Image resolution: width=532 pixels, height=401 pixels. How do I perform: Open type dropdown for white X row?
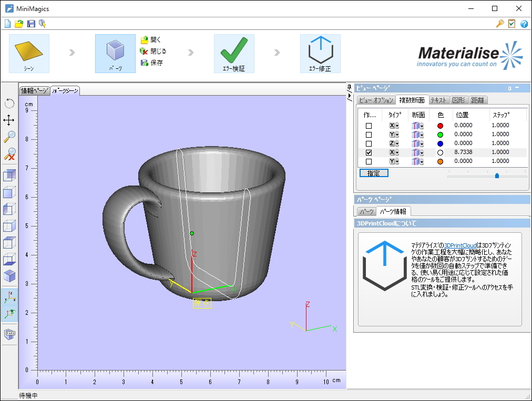397,152
